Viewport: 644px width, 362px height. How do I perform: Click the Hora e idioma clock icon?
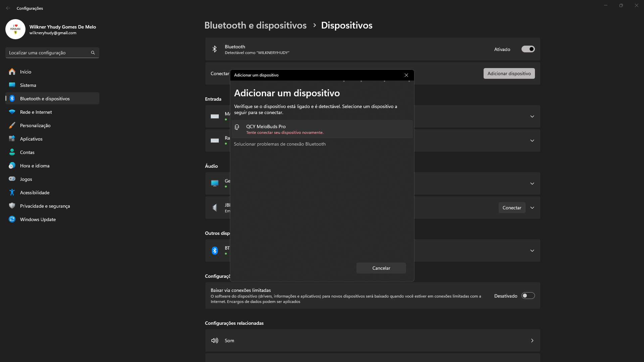[x=12, y=165]
